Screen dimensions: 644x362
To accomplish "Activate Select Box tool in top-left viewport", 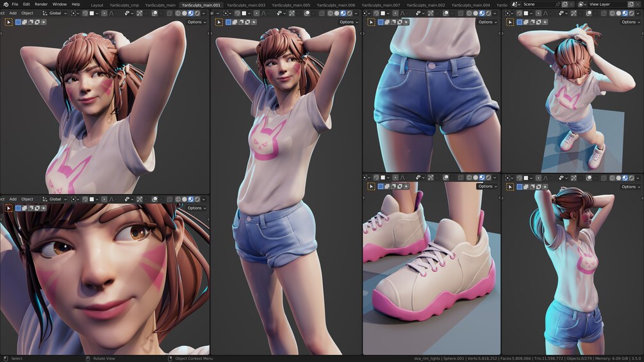I will coord(8,22).
